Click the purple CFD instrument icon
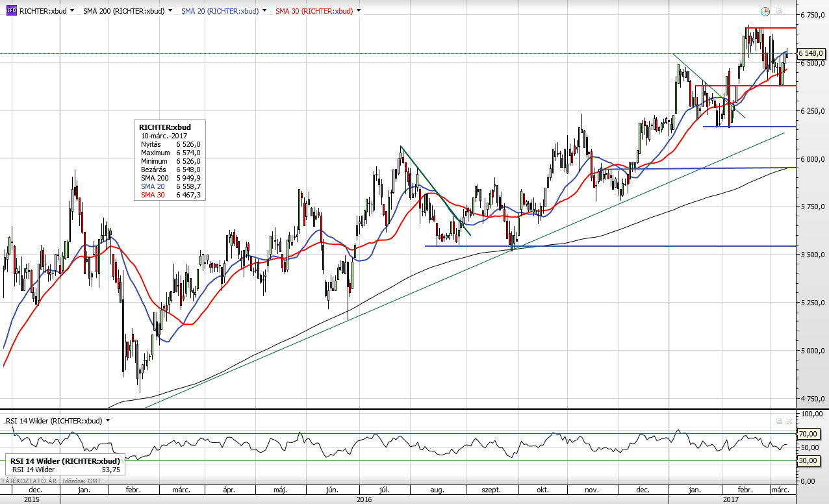This screenshot has height=504, width=829. pos(12,11)
